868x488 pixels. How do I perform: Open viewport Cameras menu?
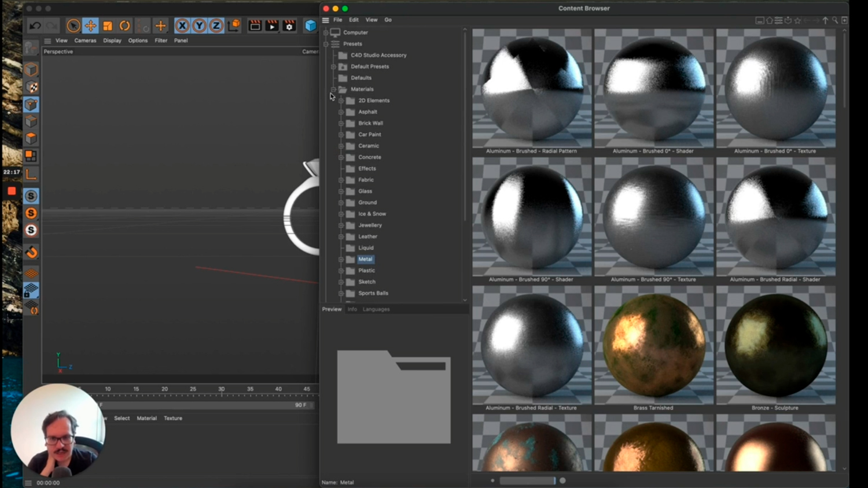pos(85,40)
